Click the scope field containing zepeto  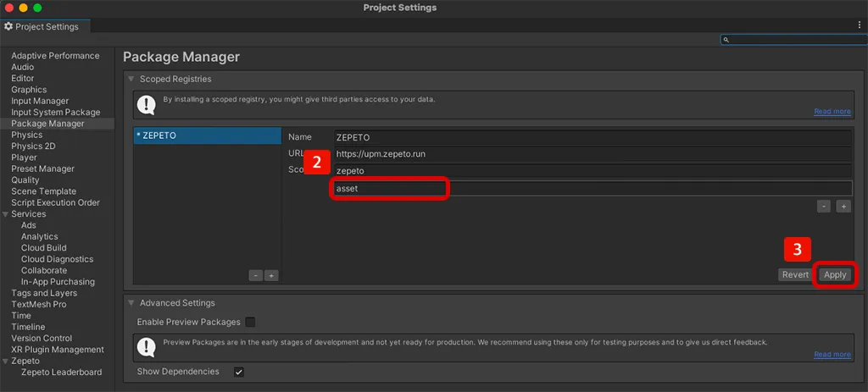click(x=593, y=171)
